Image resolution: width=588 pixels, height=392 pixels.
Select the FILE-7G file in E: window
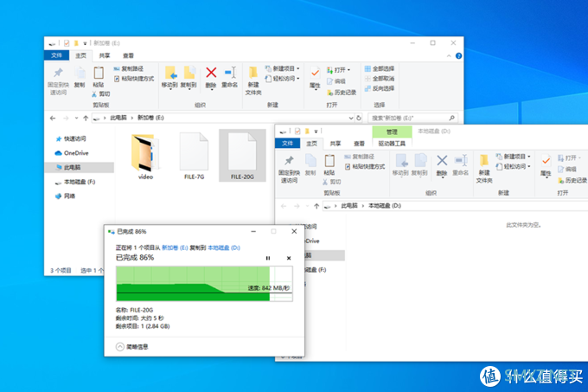tap(194, 156)
